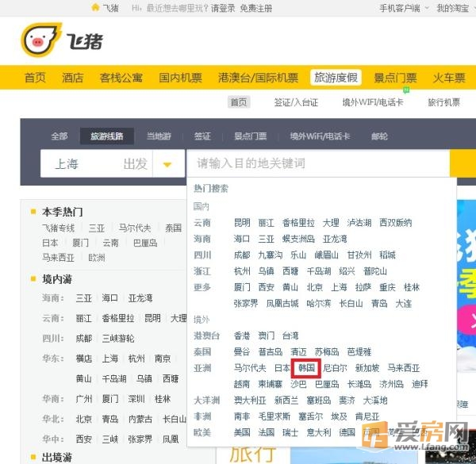Click 横店 in the 华东 sidebar row

pos(84,359)
